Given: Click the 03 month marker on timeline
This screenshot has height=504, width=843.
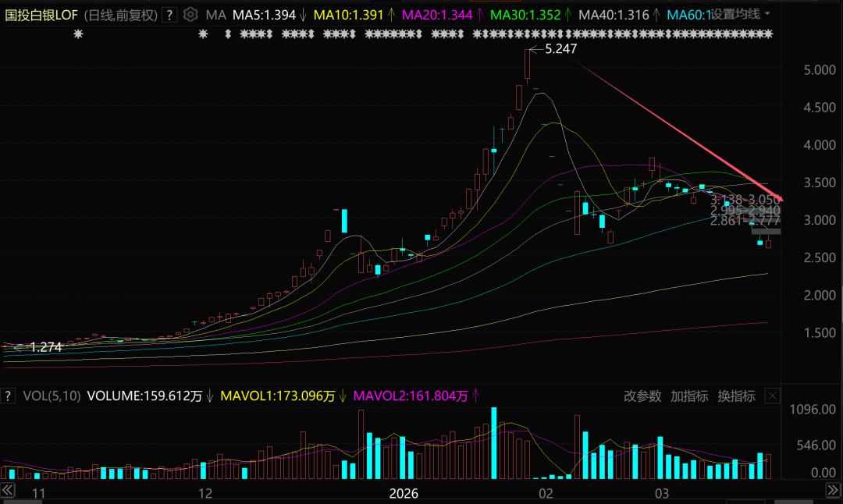Looking at the screenshot, I should (662, 493).
